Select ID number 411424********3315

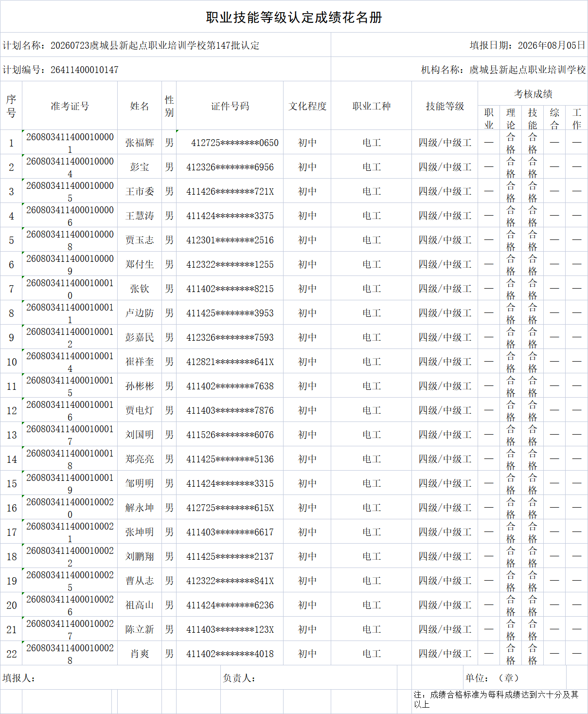tap(230, 483)
